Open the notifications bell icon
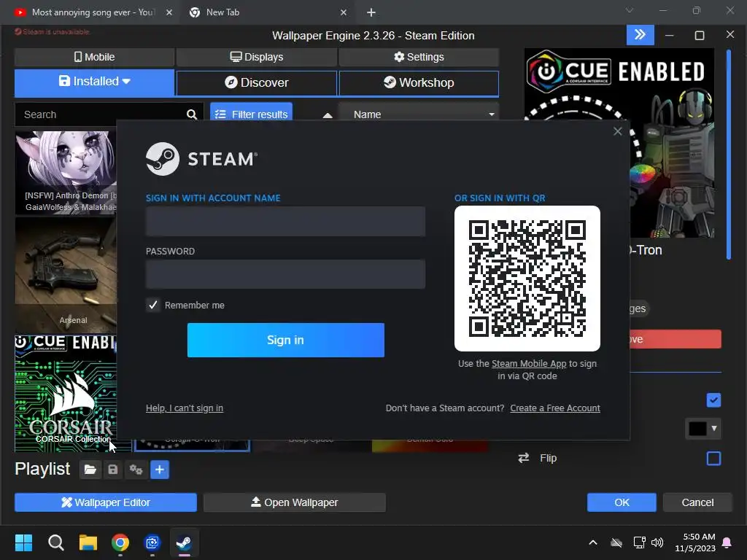747x560 pixels. pyautogui.click(x=727, y=542)
